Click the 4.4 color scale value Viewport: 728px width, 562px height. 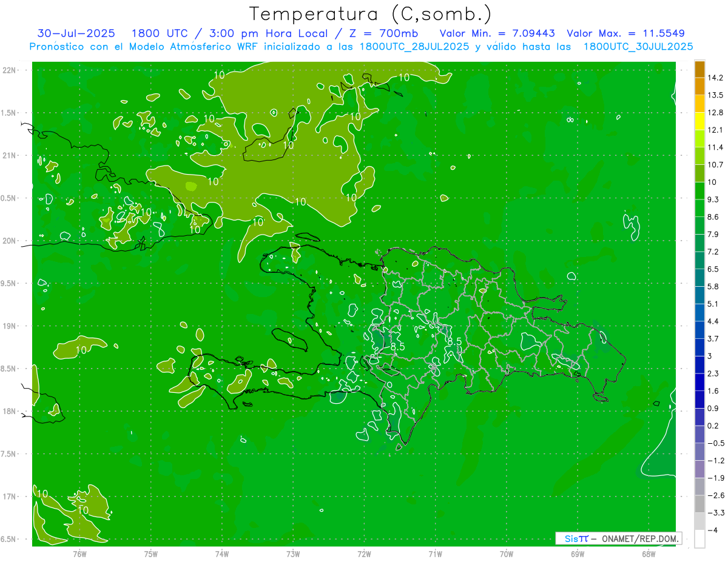tap(713, 321)
